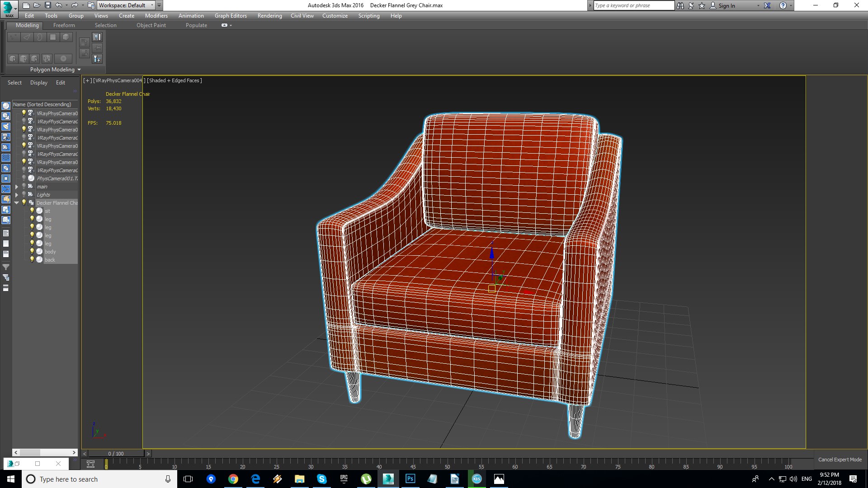The height and width of the screenshot is (488, 868).
Task: Switch to the Freeform ribbon tab
Action: point(64,25)
